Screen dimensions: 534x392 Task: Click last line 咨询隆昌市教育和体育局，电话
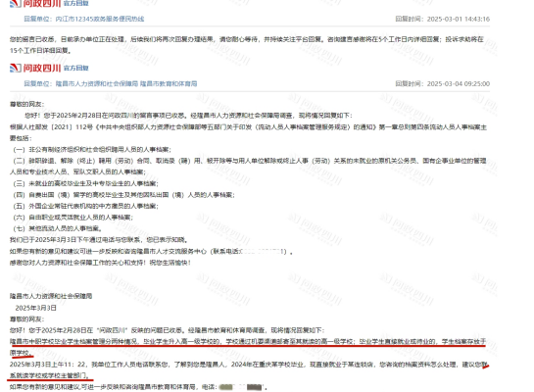[x=138, y=387]
